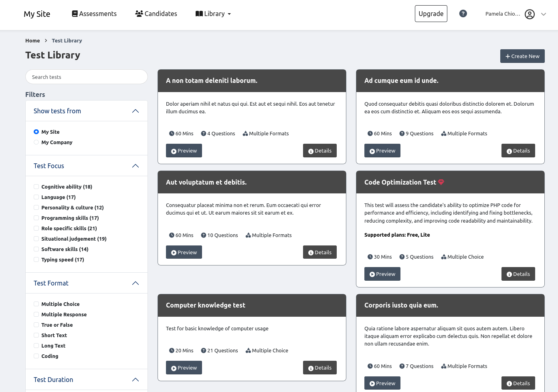Enable the Coding format checkbox

[x=36, y=356]
